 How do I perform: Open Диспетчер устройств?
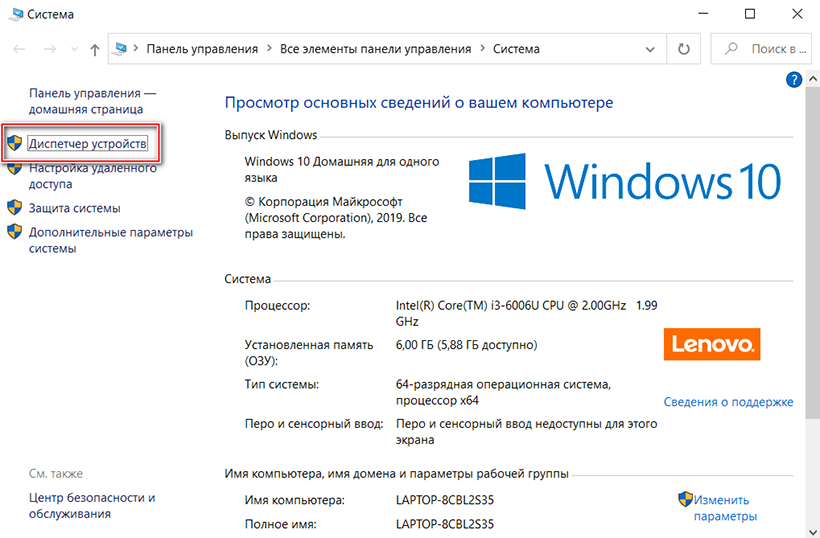pyautogui.click(x=88, y=145)
